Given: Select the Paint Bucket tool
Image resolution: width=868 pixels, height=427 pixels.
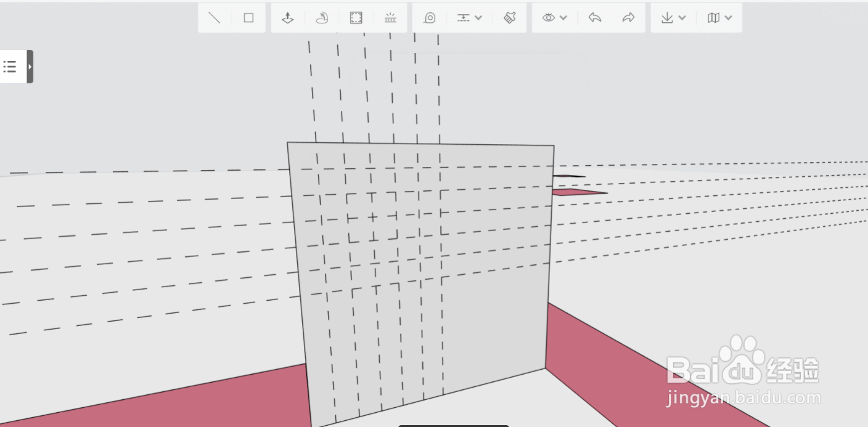Looking at the screenshot, I should click(509, 18).
